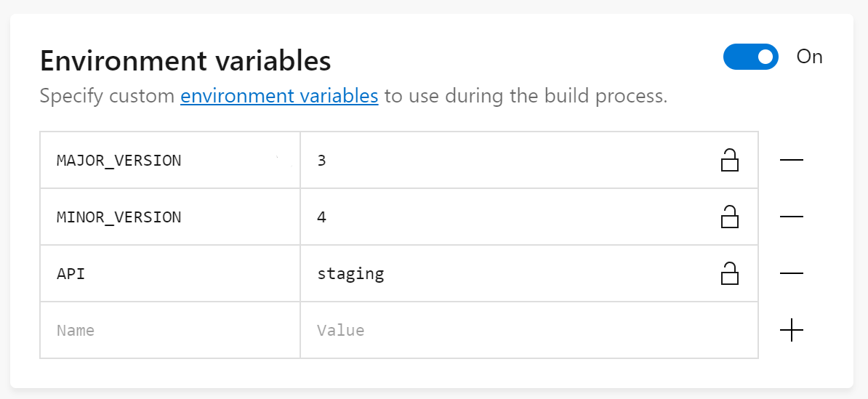Image resolution: width=868 pixels, height=399 pixels.
Task: Turn off the Environment variables switch
Action: coord(750,57)
